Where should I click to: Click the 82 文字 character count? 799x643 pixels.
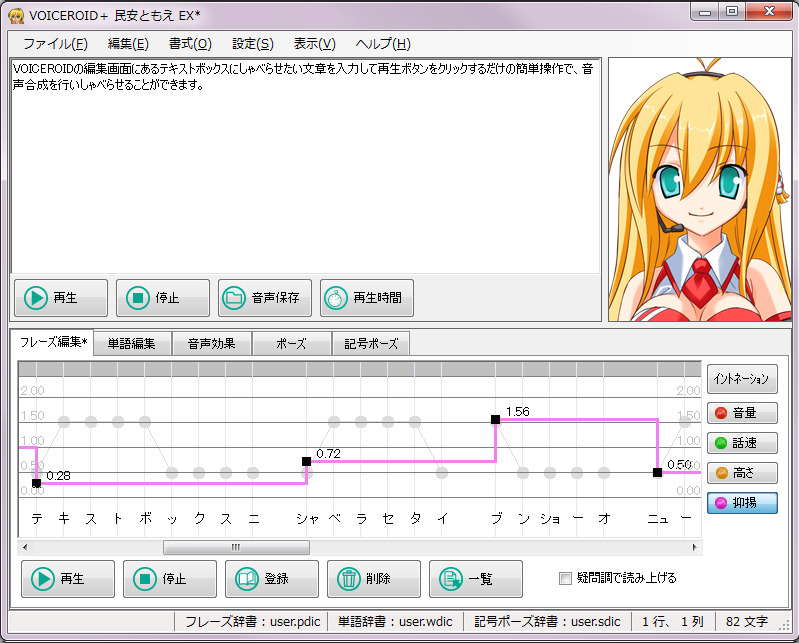747,622
